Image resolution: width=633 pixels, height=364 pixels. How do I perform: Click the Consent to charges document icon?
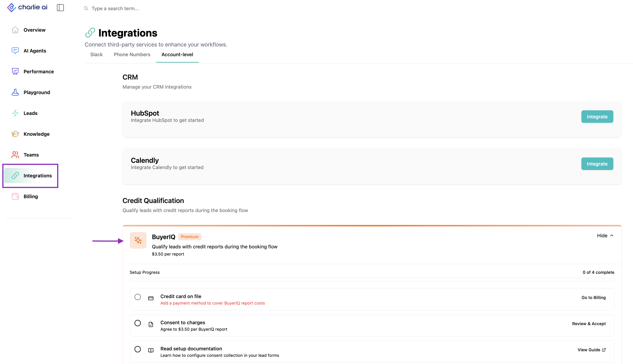click(151, 324)
